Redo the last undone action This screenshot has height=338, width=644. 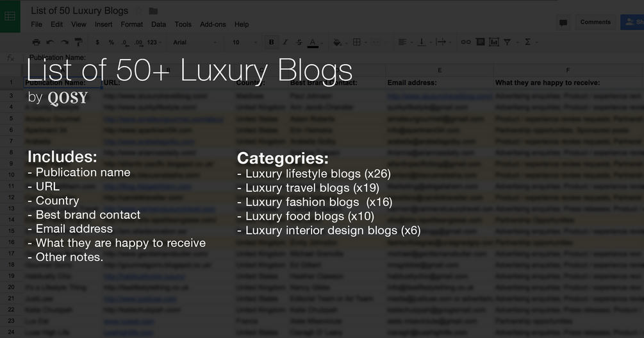(x=65, y=42)
